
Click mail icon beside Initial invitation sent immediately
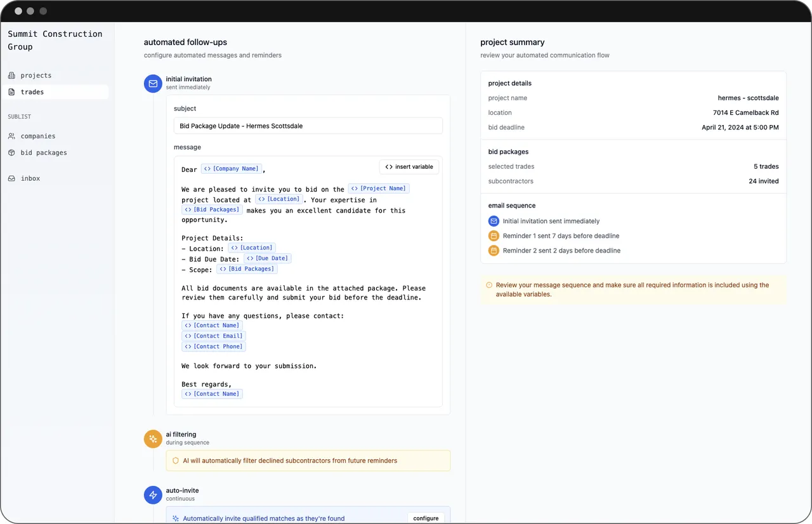click(x=494, y=221)
